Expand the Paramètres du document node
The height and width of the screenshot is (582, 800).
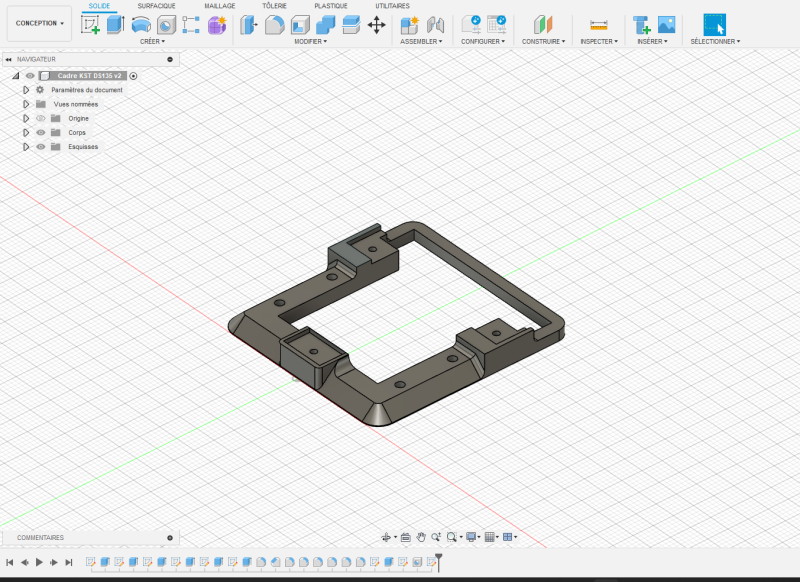pos(26,90)
